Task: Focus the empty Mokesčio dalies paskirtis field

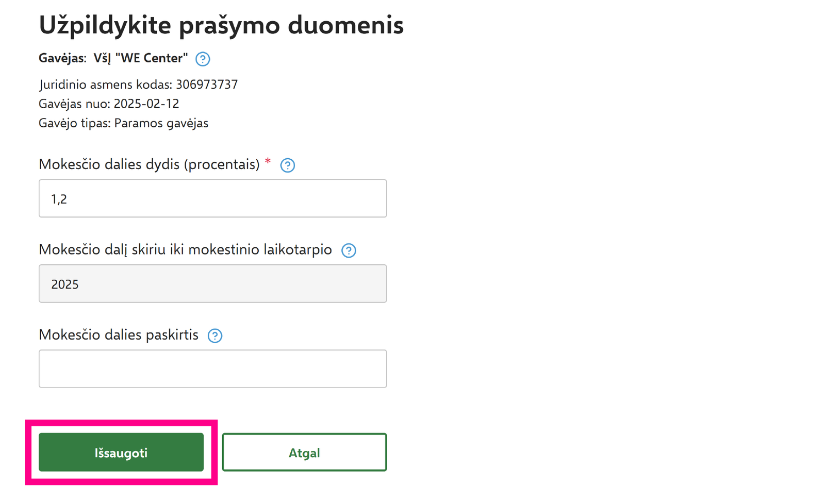Action: click(x=212, y=369)
